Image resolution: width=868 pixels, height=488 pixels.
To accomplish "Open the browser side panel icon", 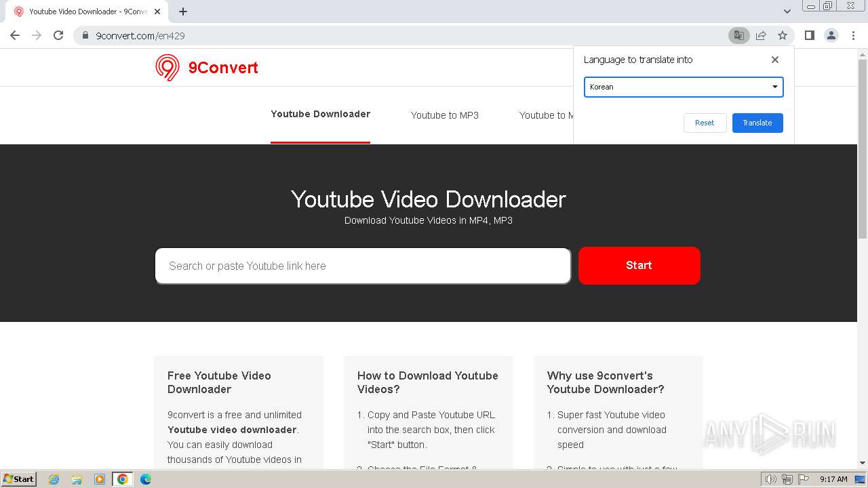I will (x=809, y=35).
